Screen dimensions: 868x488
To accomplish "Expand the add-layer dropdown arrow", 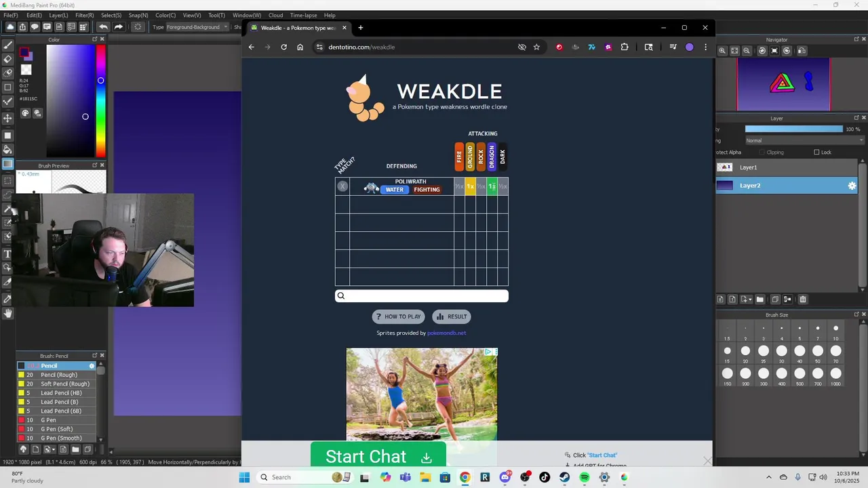I will 750,300.
